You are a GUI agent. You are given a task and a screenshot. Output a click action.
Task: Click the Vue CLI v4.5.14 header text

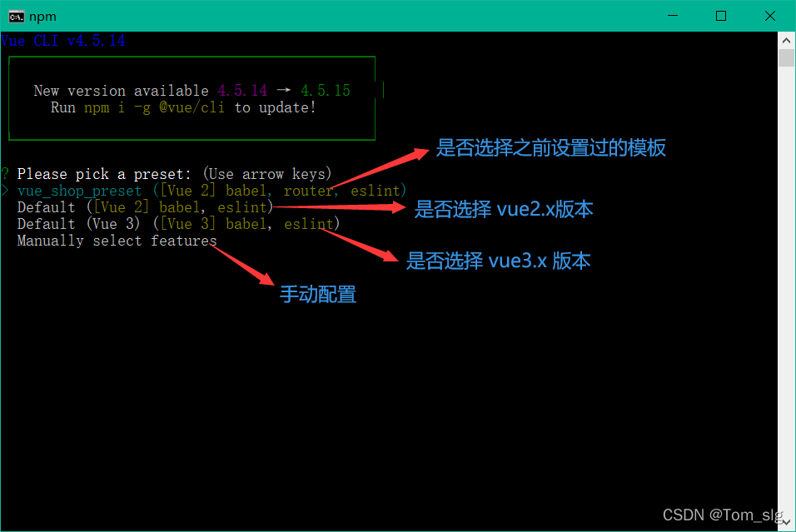tap(63, 41)
